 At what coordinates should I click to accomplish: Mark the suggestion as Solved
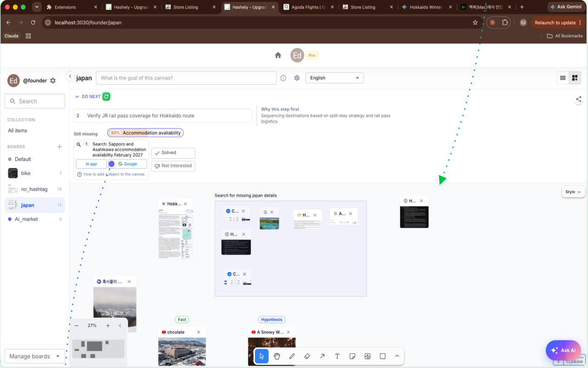(173, 153)
